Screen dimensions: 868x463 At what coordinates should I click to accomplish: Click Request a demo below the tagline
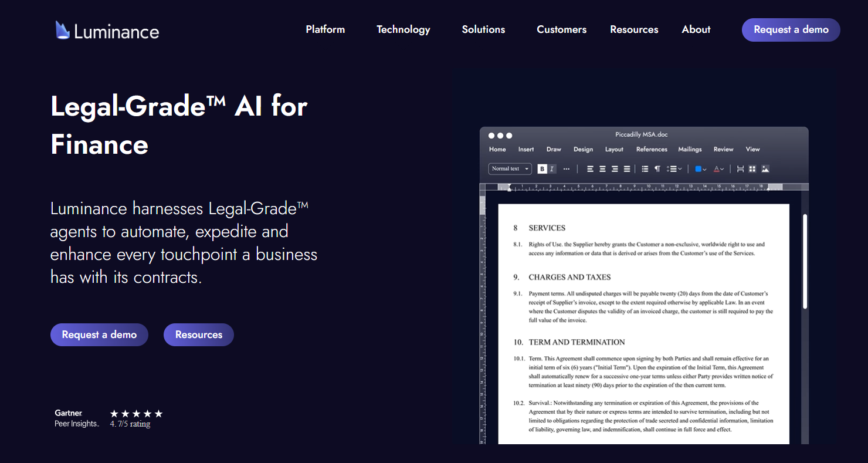pos(99,334)
